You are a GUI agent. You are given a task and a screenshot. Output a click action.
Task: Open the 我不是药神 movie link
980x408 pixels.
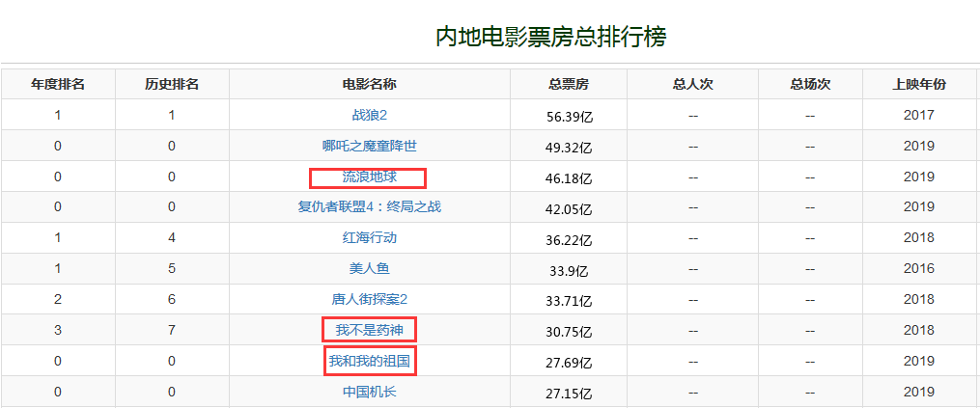click(x=370, y=330)
